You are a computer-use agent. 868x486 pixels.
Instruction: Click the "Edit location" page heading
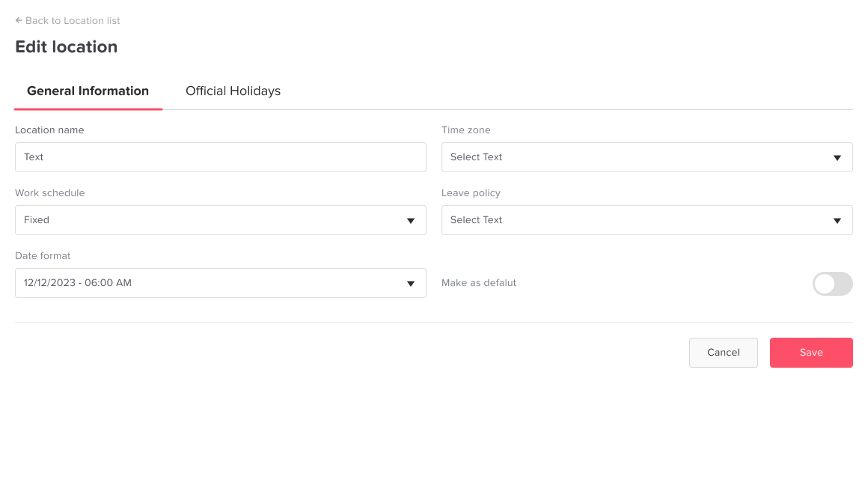click(x=67, y=47)
